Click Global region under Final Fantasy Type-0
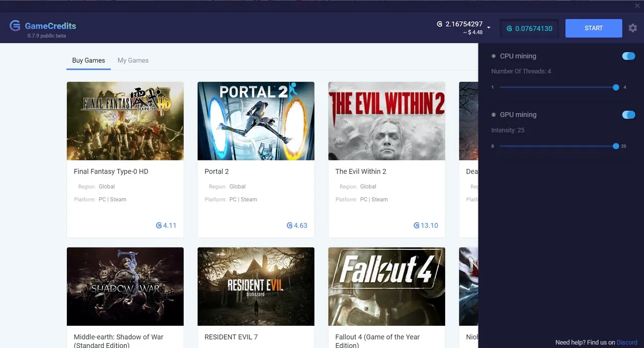The image size is (644, 348). point(107,187)
